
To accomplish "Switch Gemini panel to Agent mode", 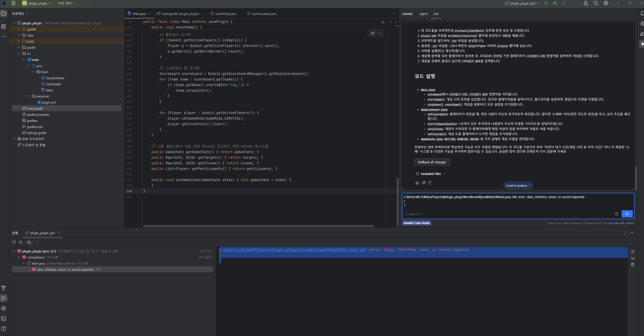I will coord(423,14).
